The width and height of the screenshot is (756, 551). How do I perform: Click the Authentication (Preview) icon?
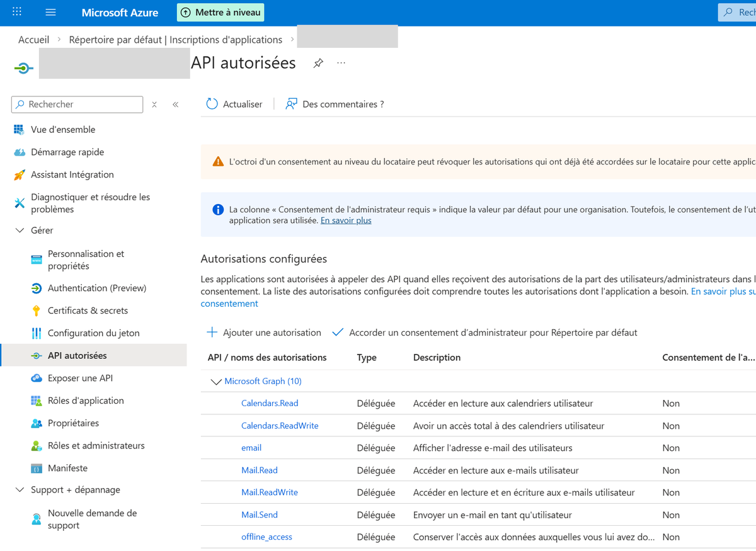coord(36,288)
